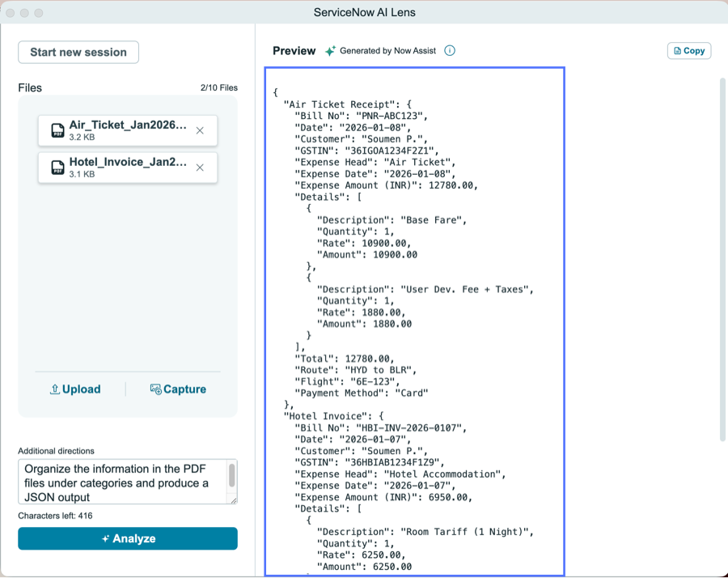The image size is (728, 578).
Task: Click the Generated by Now Assist label
Action: tap(387, 51)
